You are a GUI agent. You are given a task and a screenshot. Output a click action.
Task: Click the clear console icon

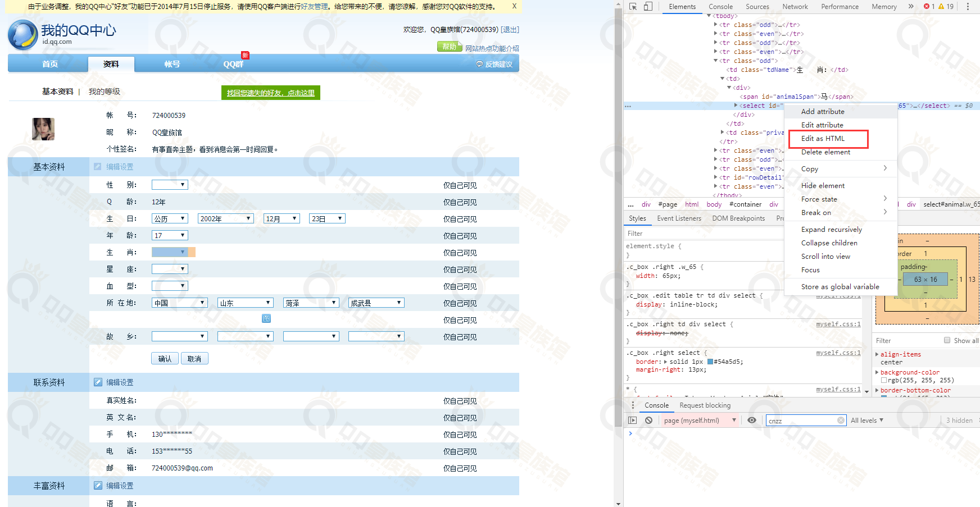point(648,421)
